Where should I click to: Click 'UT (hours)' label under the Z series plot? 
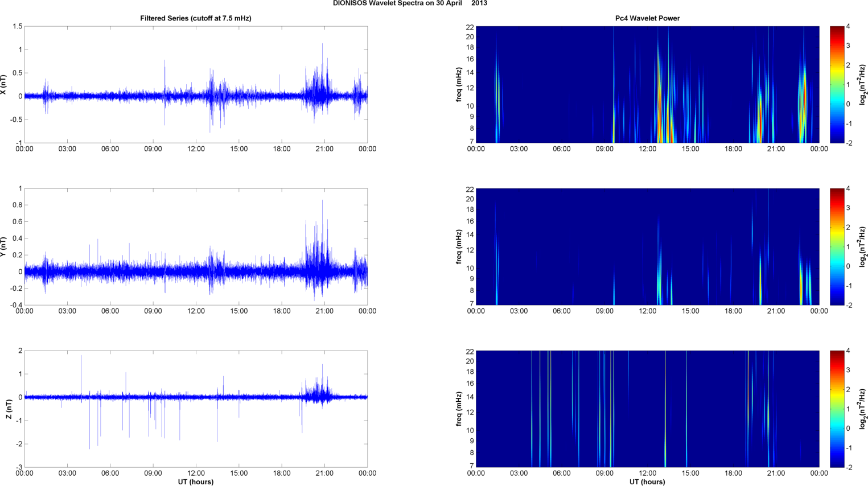(196, 482)
